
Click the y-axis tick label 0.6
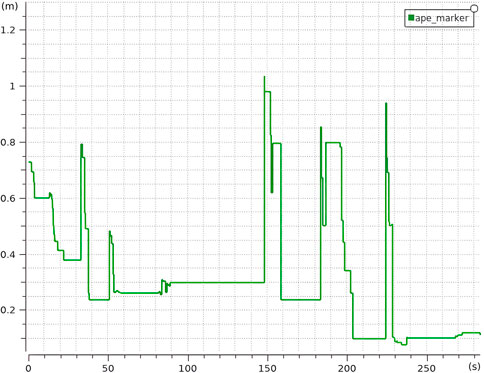tap(8, 198)
